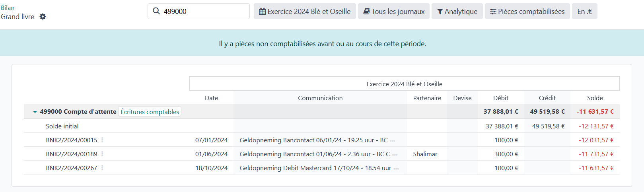Open the Tous les journaux dropdown
This screenshot has height=192, width=644.
click(393, 12)
